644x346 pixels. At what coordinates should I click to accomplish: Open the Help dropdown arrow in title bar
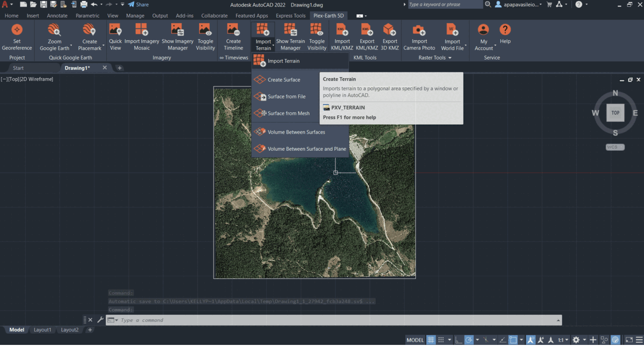[x=587, y=4]
